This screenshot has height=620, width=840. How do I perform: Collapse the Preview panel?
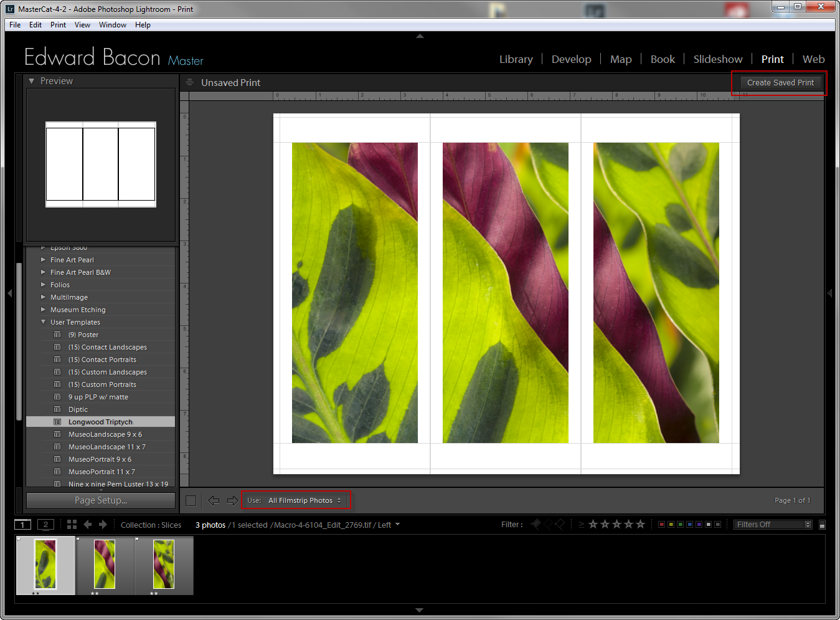32,81
